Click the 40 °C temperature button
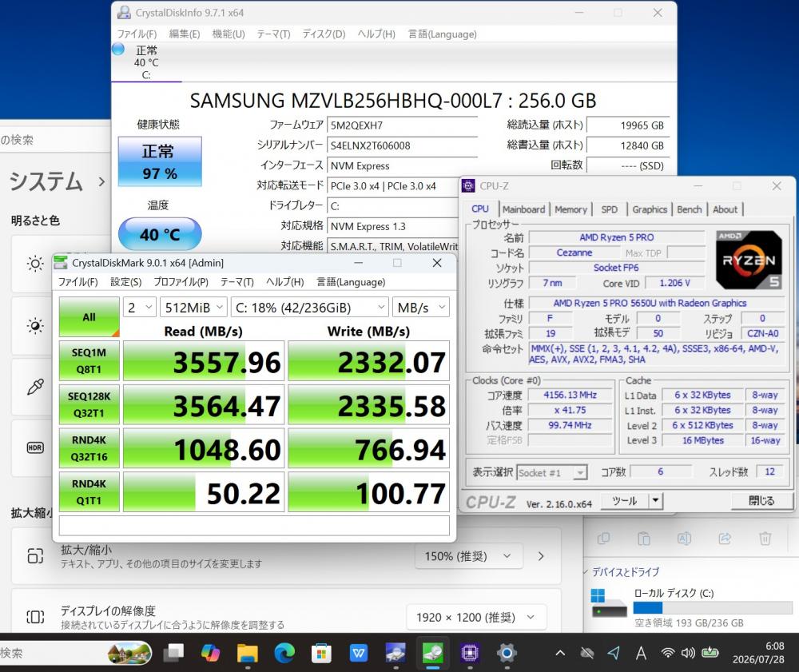This screenshot has height=672, width=799. [160, 234]
